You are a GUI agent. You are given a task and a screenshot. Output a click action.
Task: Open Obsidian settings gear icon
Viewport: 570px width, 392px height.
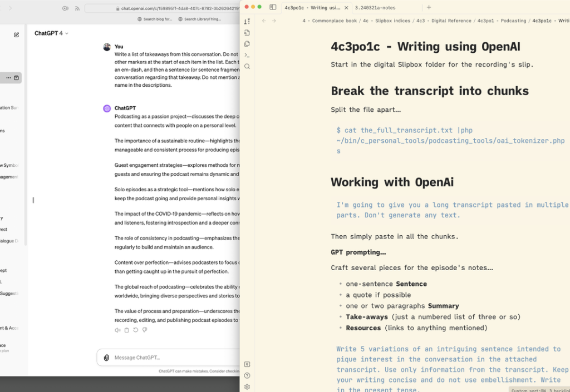[247, 386]
